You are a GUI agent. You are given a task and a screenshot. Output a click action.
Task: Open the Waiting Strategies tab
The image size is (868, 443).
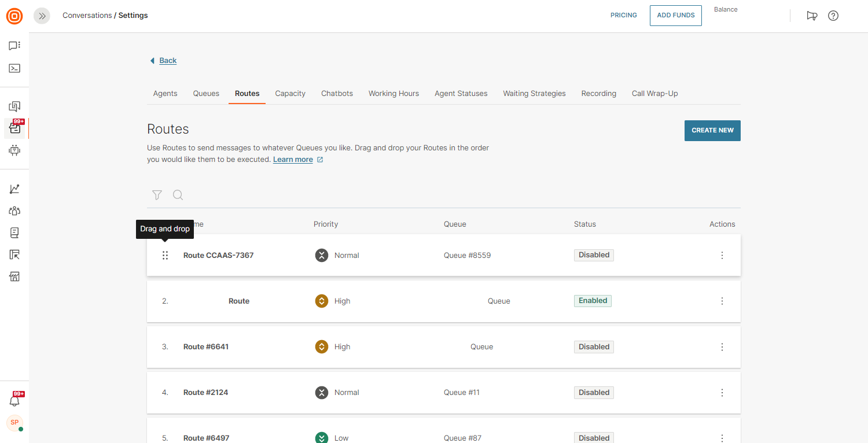click(x=534, y=93)
